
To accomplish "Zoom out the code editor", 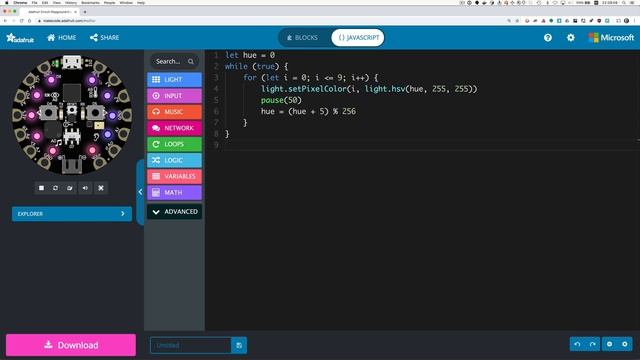I will [x=609, y=344].
